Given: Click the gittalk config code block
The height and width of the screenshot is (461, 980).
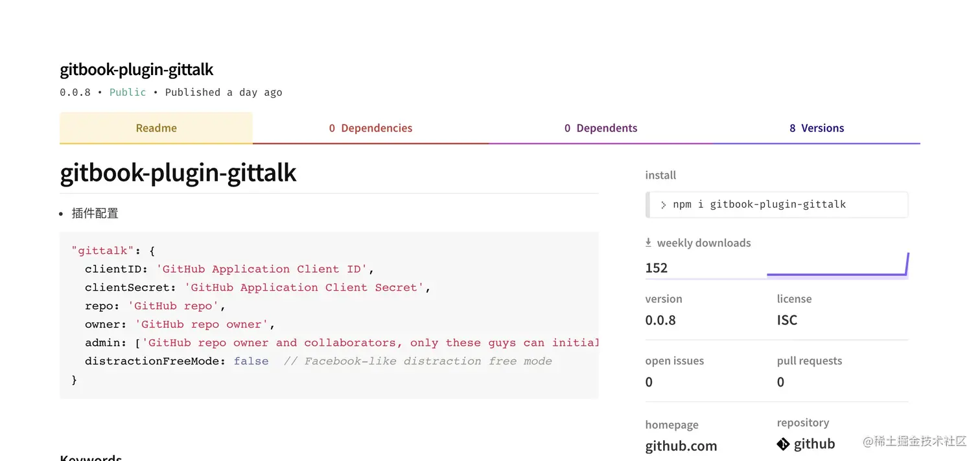Looking at the screenshot, I should [329, 315].
